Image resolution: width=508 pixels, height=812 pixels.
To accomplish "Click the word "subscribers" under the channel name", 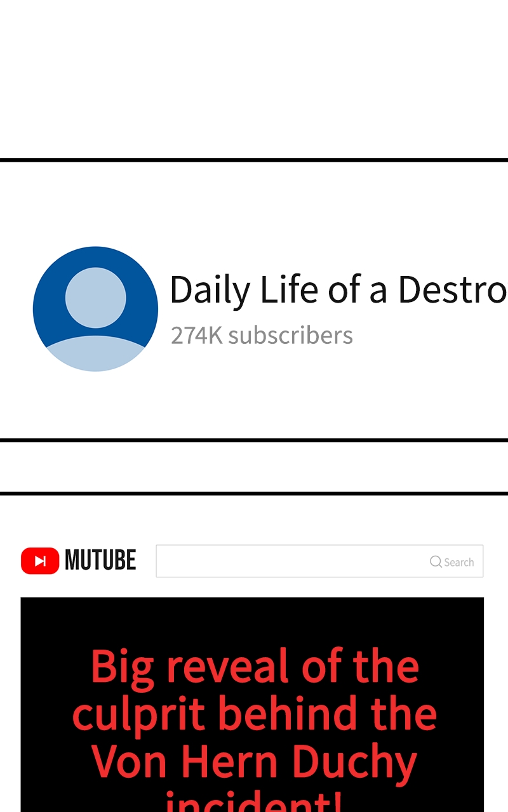I will [x=290, y=336].
